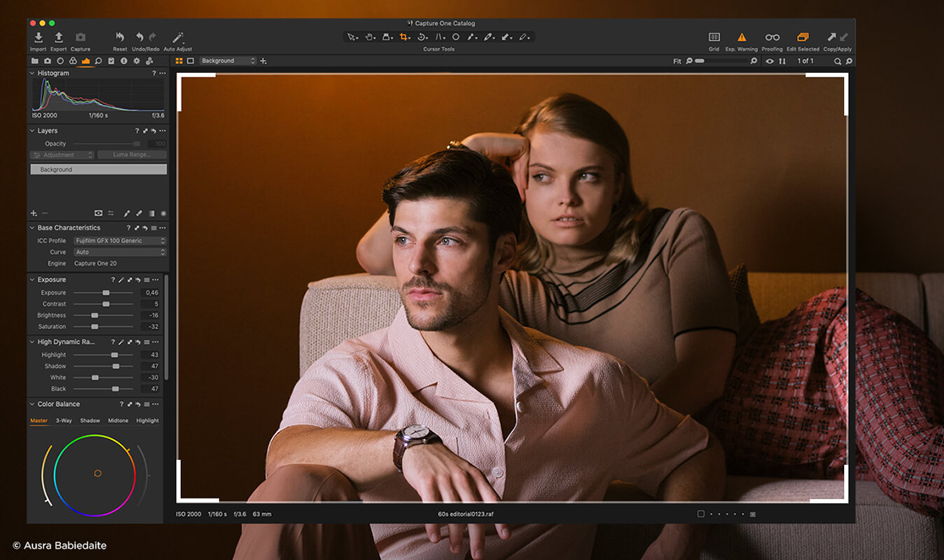This screenshot has width=944, height=560.
Task: Click the Saturation slider handle
Action: (94, 326)
